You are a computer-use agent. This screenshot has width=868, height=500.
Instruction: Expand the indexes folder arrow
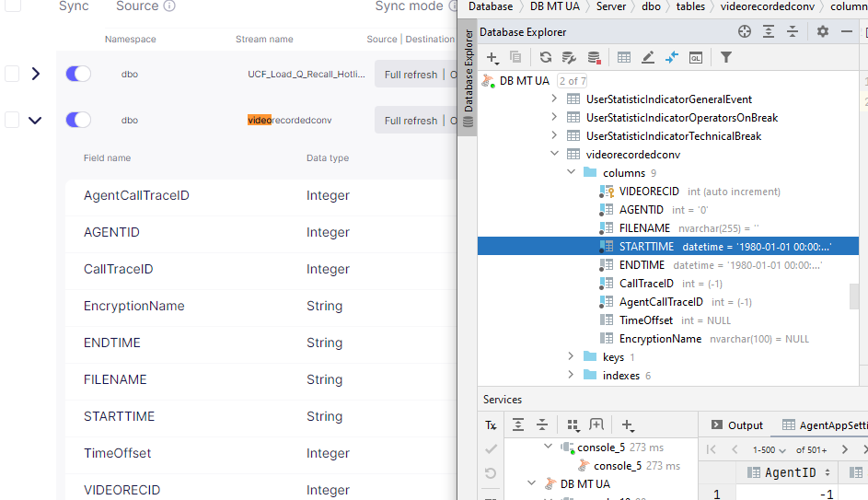[571, 375]
